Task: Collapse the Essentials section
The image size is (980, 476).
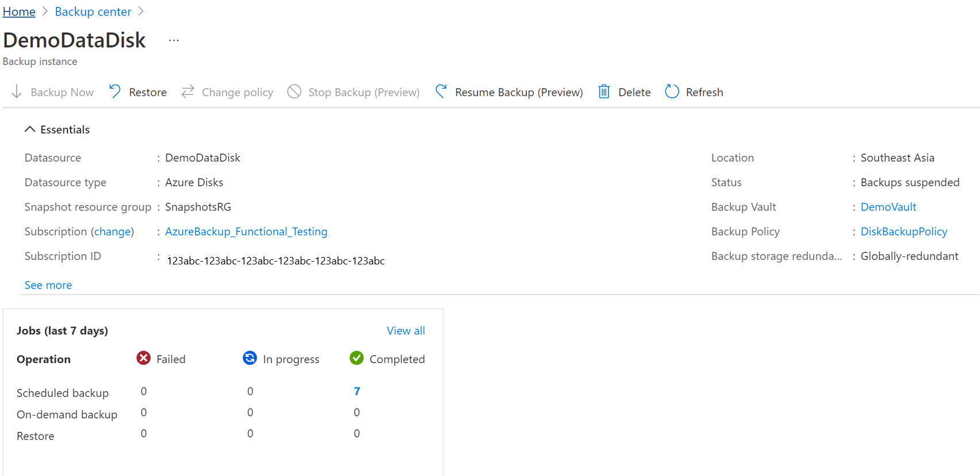Action: pyautogui.click(x=30, y=129)
